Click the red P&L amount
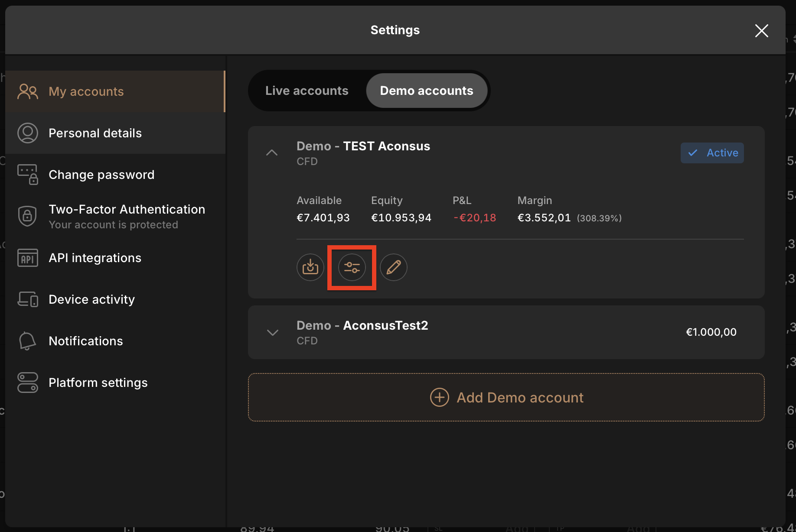Screen dimensions: 796x532 pos(474,217)
